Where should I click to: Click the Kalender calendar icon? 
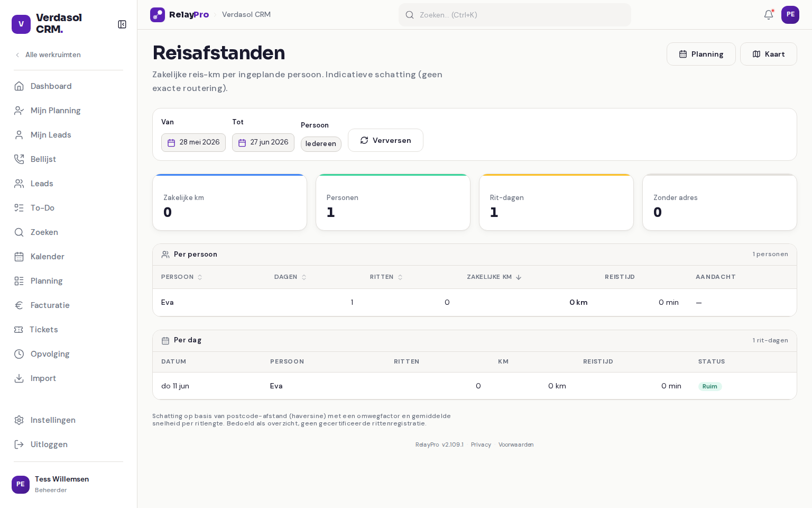19,257
